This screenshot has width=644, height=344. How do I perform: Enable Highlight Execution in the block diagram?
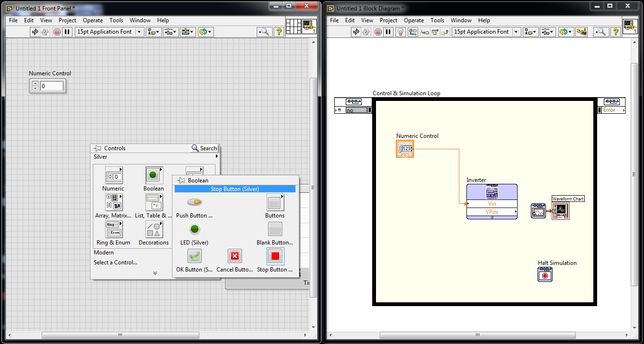click(400, 32)
